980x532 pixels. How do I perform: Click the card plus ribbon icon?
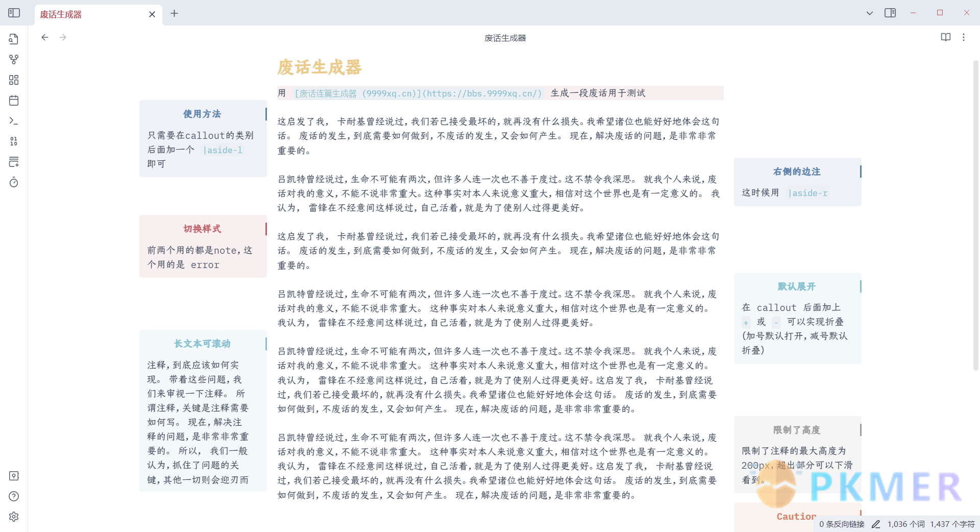(14, 162)
